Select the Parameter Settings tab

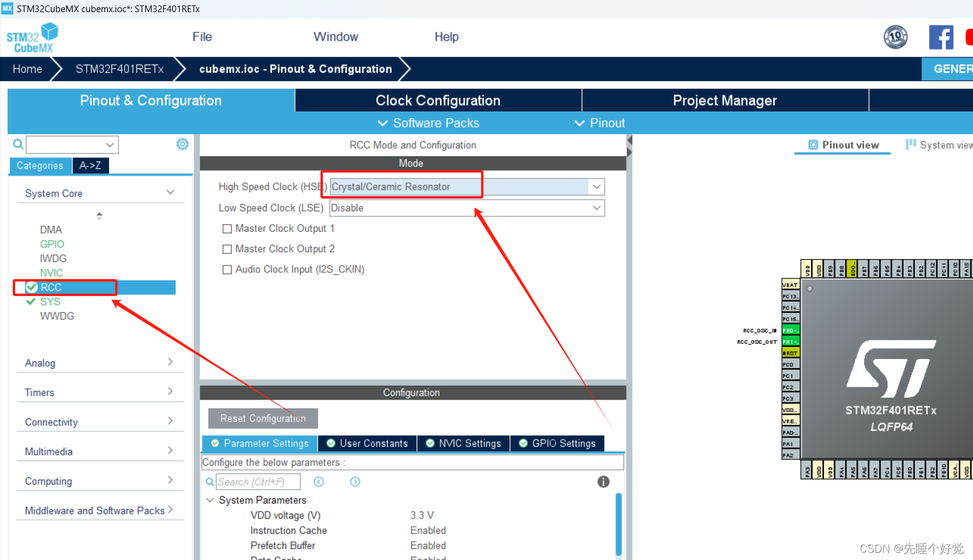click(x=259, y=444)
